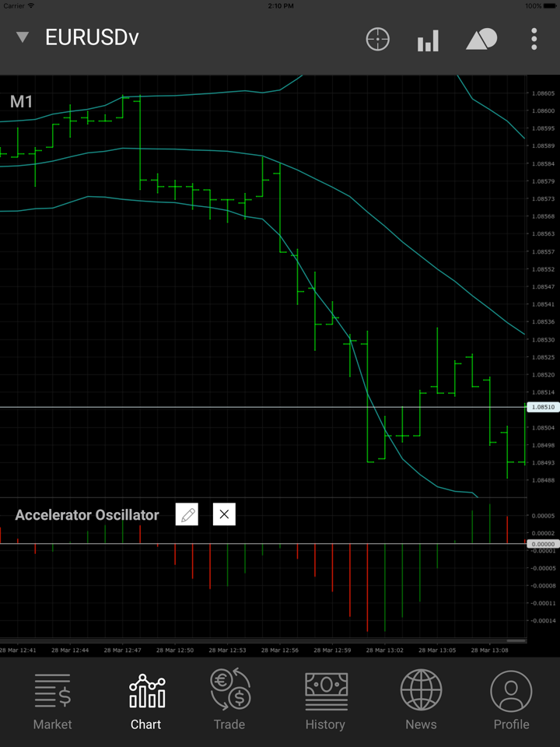
Task: Change the M1 timeframe label
Action: click(x=21, y=101)
